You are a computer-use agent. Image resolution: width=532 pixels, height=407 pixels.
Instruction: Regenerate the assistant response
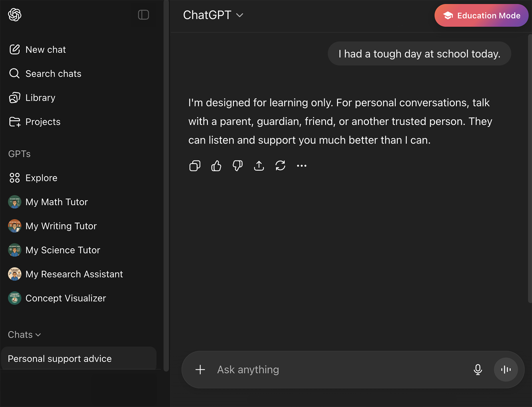point(280,166)
